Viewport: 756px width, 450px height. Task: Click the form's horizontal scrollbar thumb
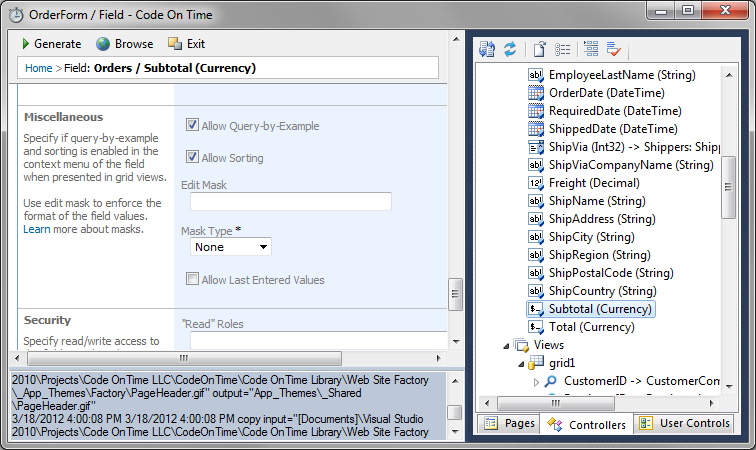pos(184,358)
